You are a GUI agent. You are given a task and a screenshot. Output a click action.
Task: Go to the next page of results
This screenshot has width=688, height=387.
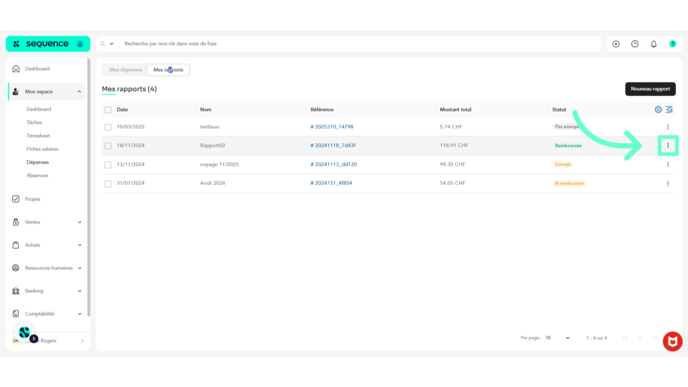point(654,338)
